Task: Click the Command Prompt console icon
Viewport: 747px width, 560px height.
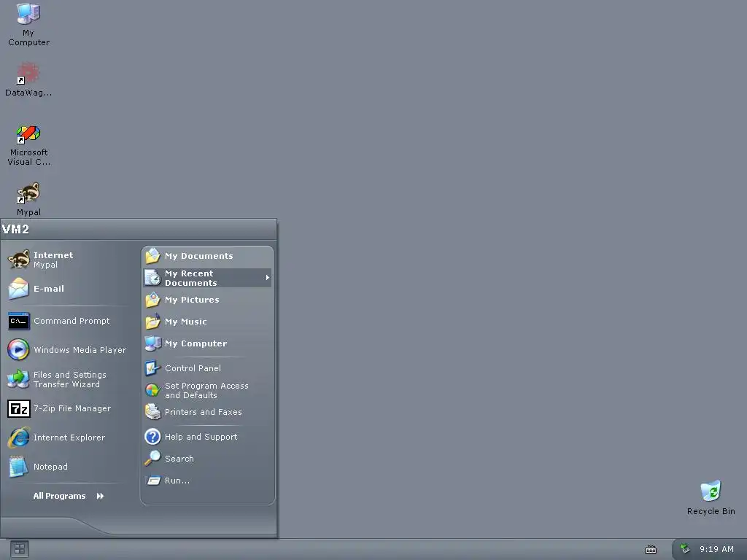Action: (x=18, y=321)
